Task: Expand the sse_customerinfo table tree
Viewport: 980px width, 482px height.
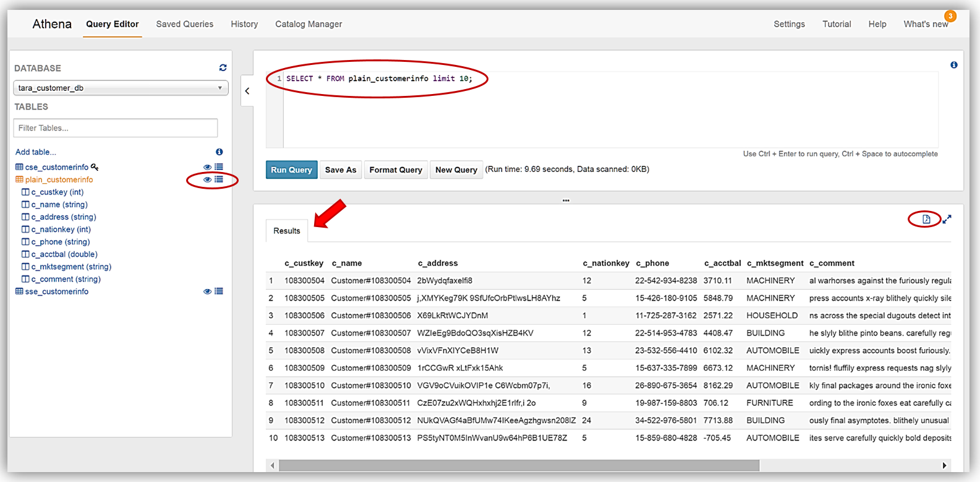Action: point(19,291)
